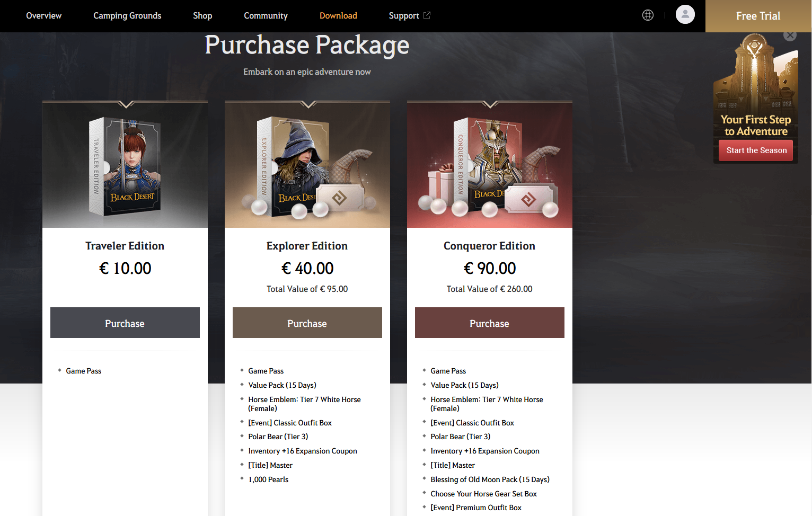This screenshot has height=516, width=812.
Task: Click the Free Trial button
Action: (758, 16)
